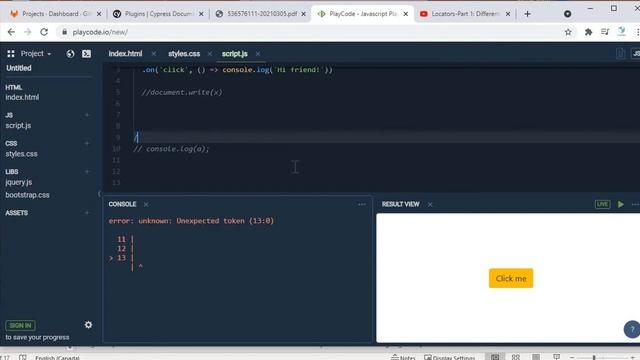Image resolution: width=640 pixels, height=360 pixels.
Task: Click the JS badge in the editor header
Action: pyautogui.click(x=636, y=53)
